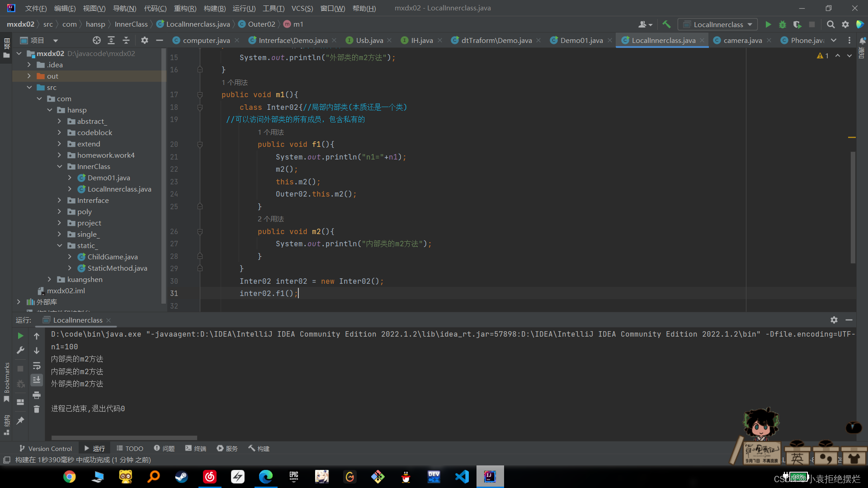
Task: Run the LocalInnerclass configuration with green play button
Action: (768, 24)
